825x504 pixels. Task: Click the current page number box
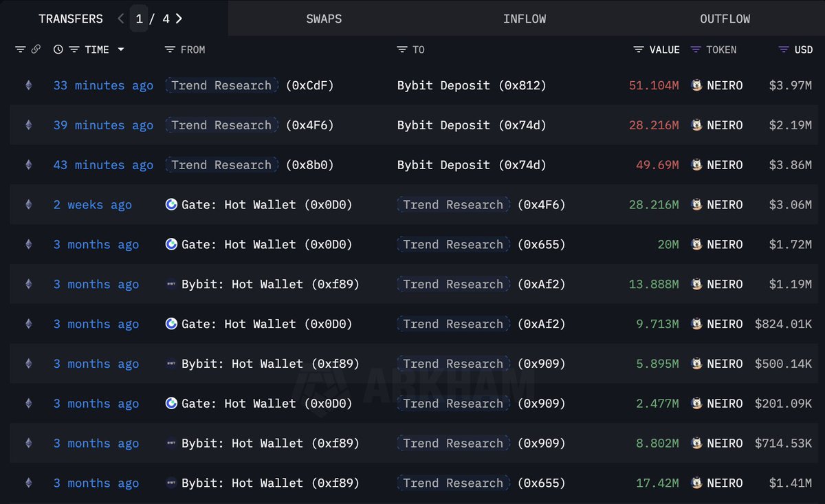(x=140, y=19)
